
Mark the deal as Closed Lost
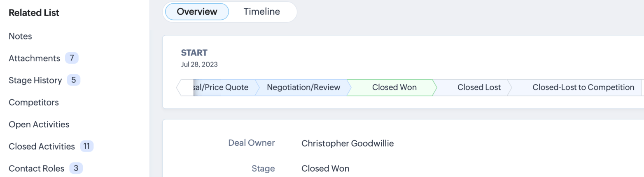pos(479,87)
